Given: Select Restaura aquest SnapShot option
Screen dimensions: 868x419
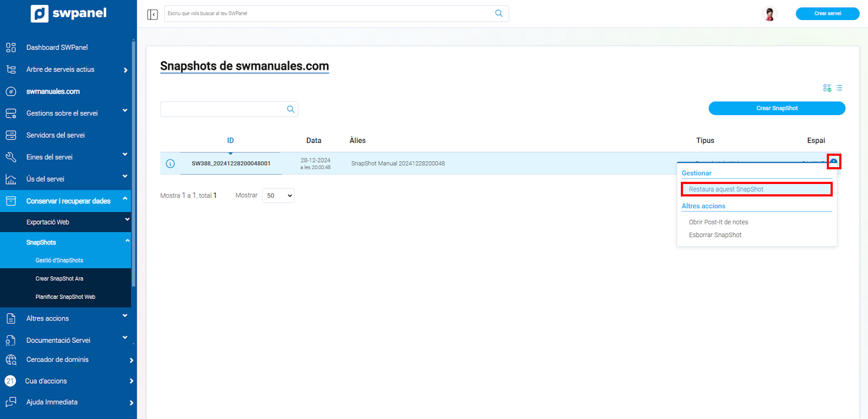Looking at the screenshot, I should point(726,189).
